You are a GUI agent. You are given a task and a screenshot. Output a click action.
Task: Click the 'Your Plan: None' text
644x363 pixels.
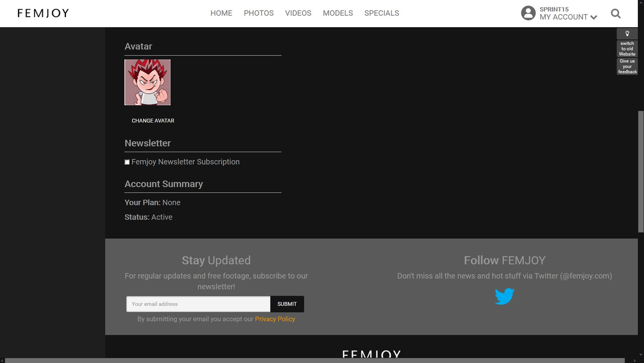[x=152, y=202]
